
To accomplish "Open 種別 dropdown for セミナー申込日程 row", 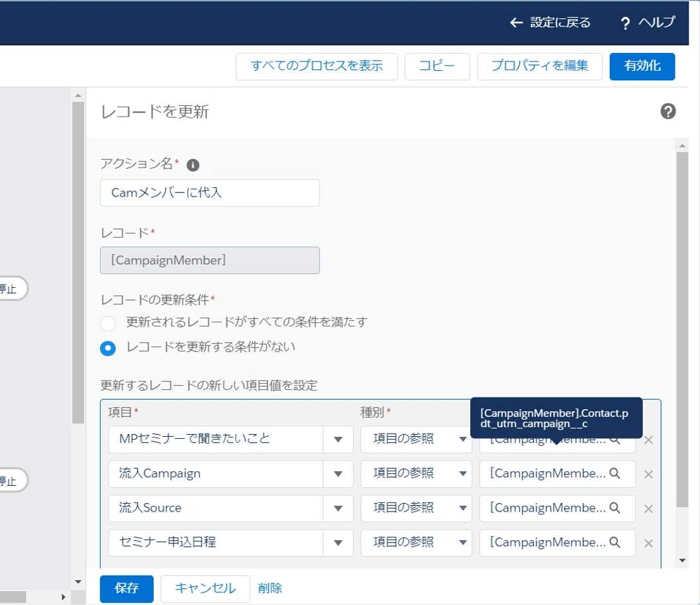I will 416,543.
